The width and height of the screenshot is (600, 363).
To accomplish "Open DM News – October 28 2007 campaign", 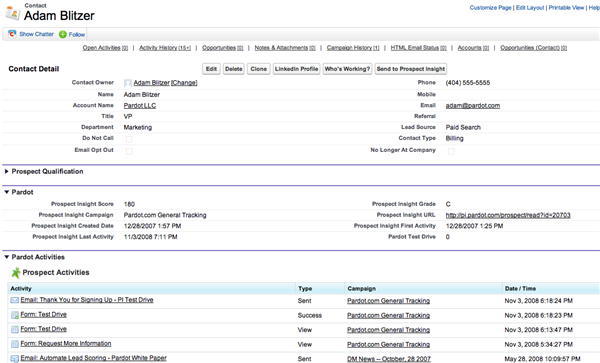I will pyautogui.click(x=389, y=359).
